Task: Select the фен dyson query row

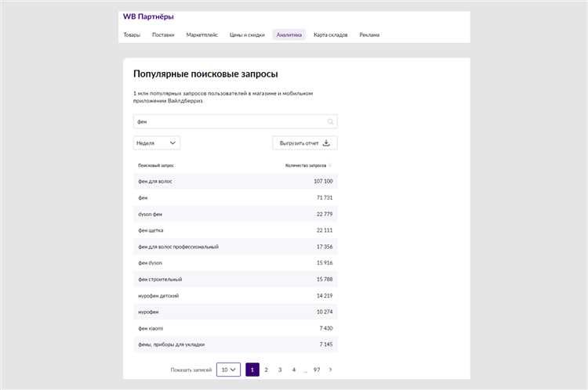Action: [235, 262]
